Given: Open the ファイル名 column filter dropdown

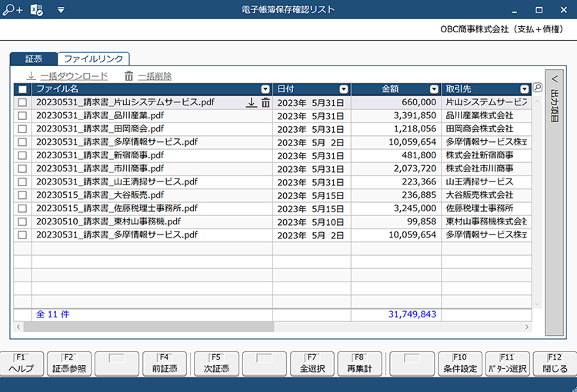Looking at the screenshot, I should [x=265, y=89].
